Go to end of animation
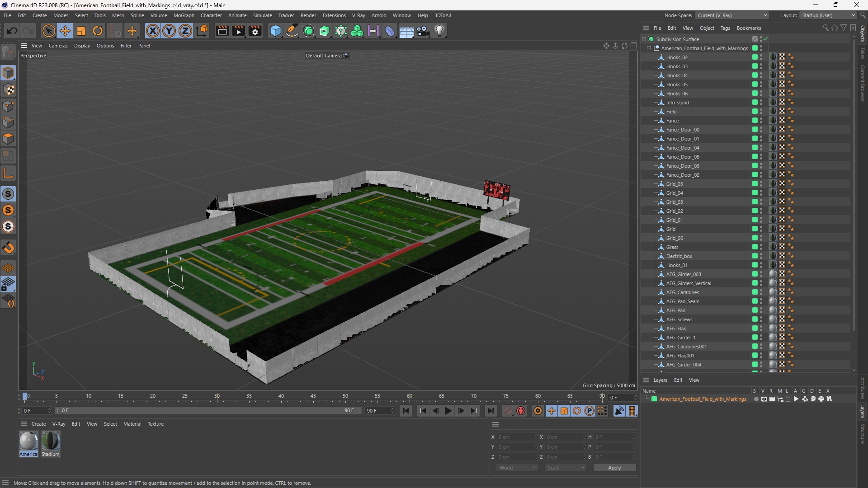The height and width of the screenshot is (488, 868). (x=491, y=411)
